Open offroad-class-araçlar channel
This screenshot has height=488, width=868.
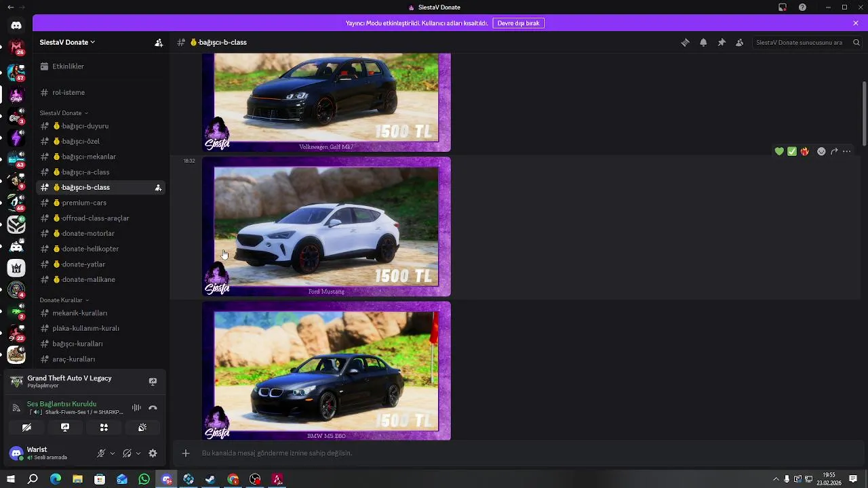point(101,218)
